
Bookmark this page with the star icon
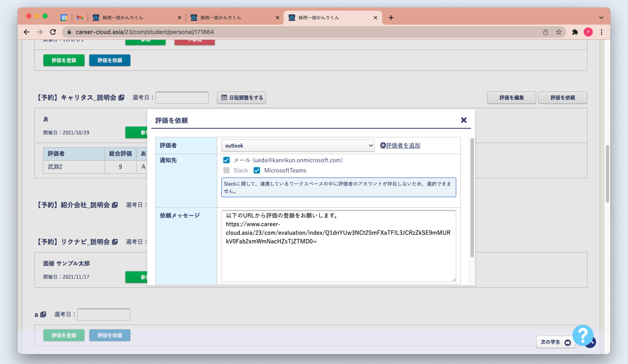pos(558,32)
